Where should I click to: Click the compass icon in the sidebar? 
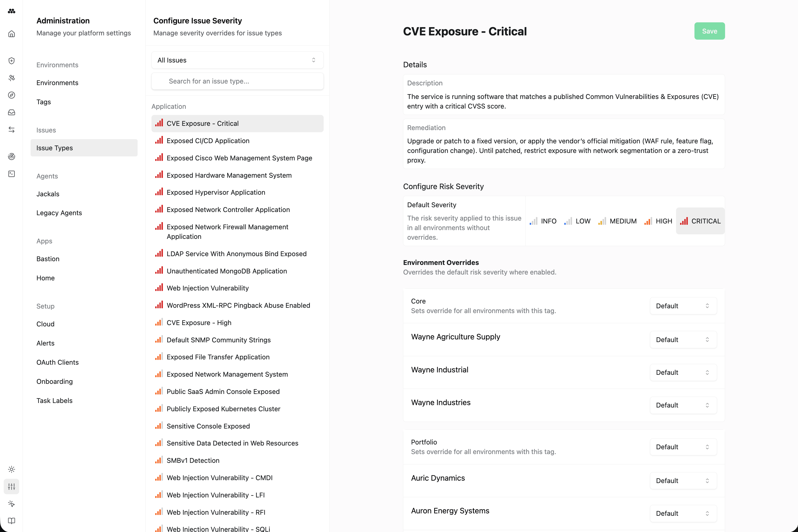(x=11, y=95)
